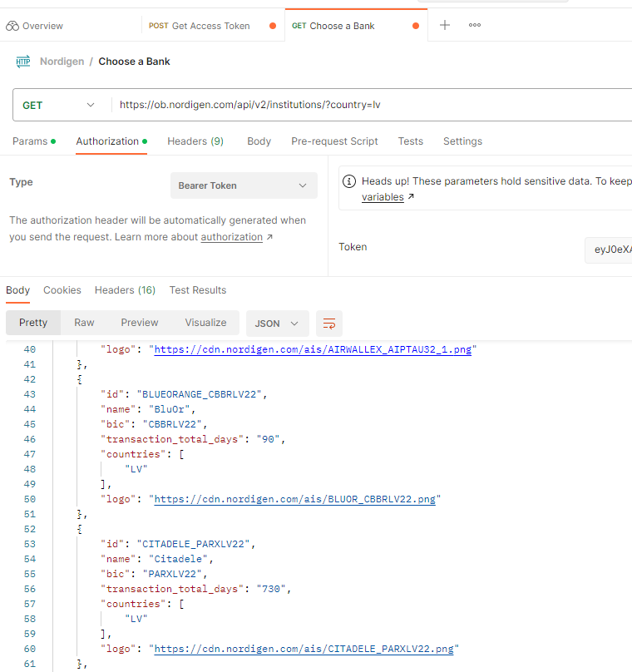Select the response Body tab
The height and width of the screenshot is (672, 632).
point(18,290)
